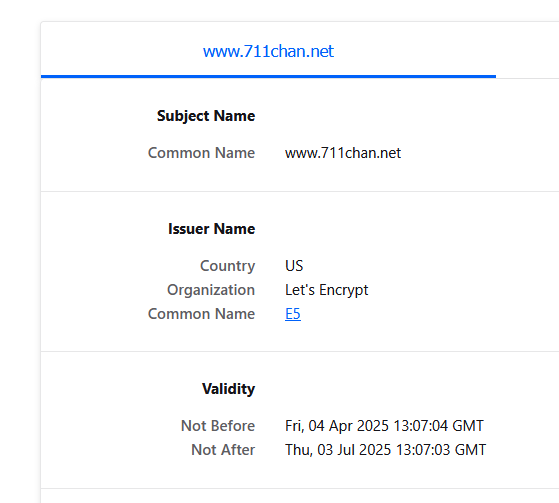Click the Not After label

click(224, 450)
